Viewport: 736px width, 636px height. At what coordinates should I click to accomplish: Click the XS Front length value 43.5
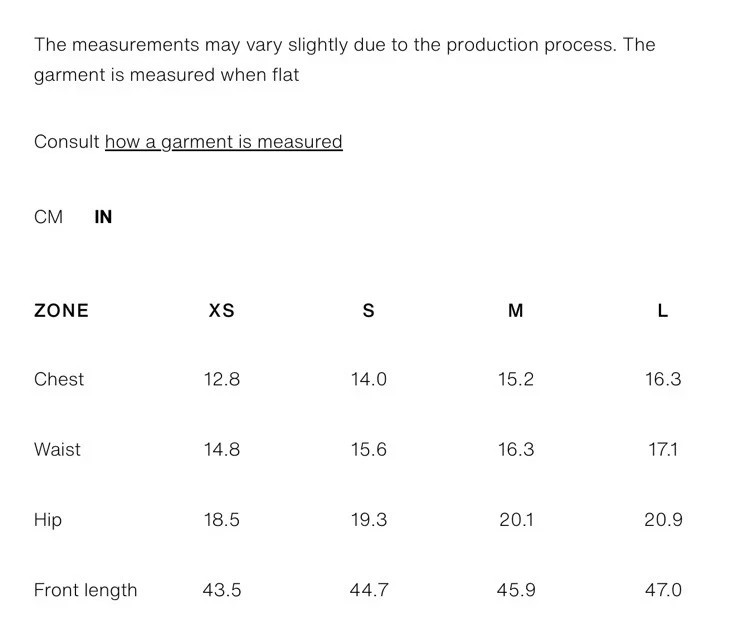coord(222,590)
